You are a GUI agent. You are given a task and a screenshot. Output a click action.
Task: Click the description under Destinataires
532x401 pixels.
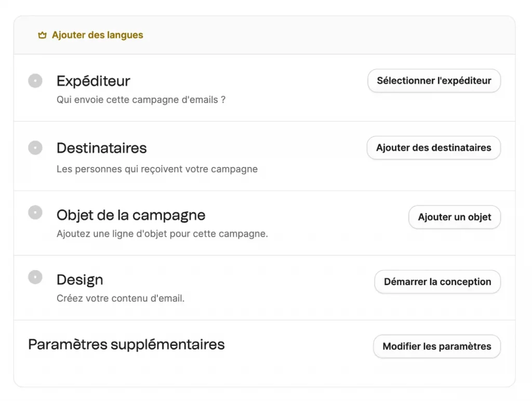(x=157, y=169)
